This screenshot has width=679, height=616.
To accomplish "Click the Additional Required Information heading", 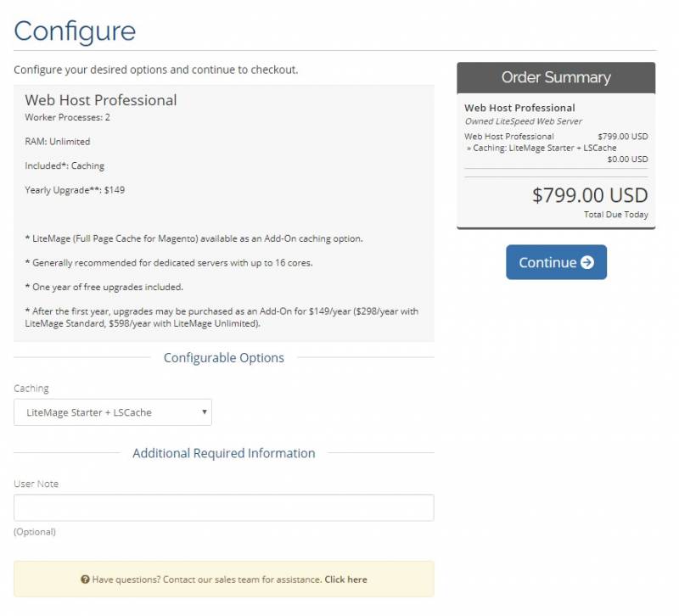I will [x=224, y=453].
